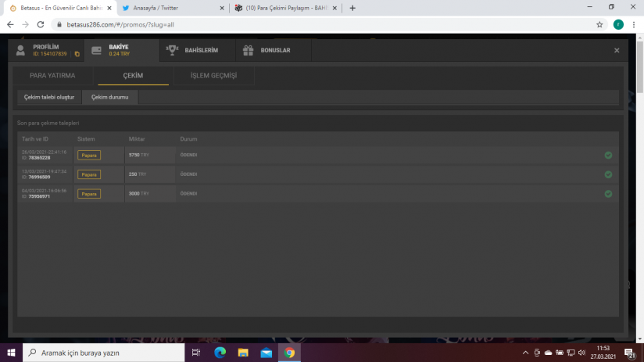
Task: Open the battery status tray icon
Action: (560, 353)
